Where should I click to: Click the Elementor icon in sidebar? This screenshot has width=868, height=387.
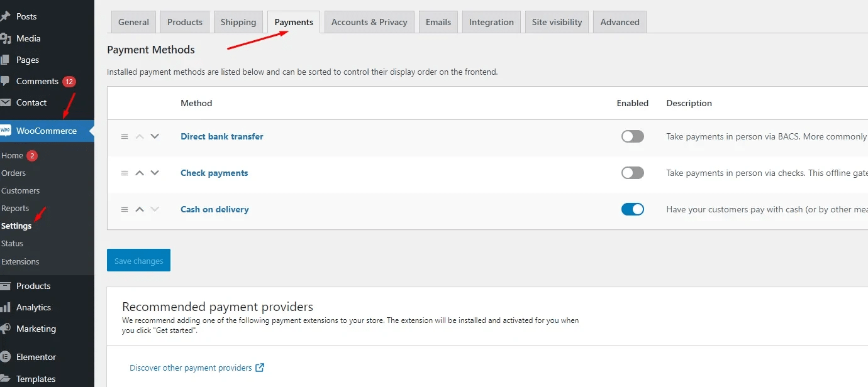pos(6,357)
